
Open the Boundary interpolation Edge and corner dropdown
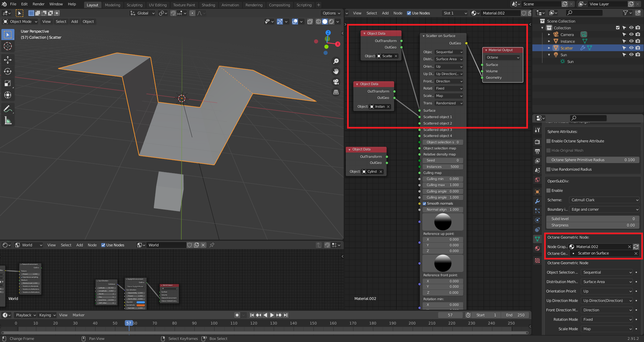[604, 209]
